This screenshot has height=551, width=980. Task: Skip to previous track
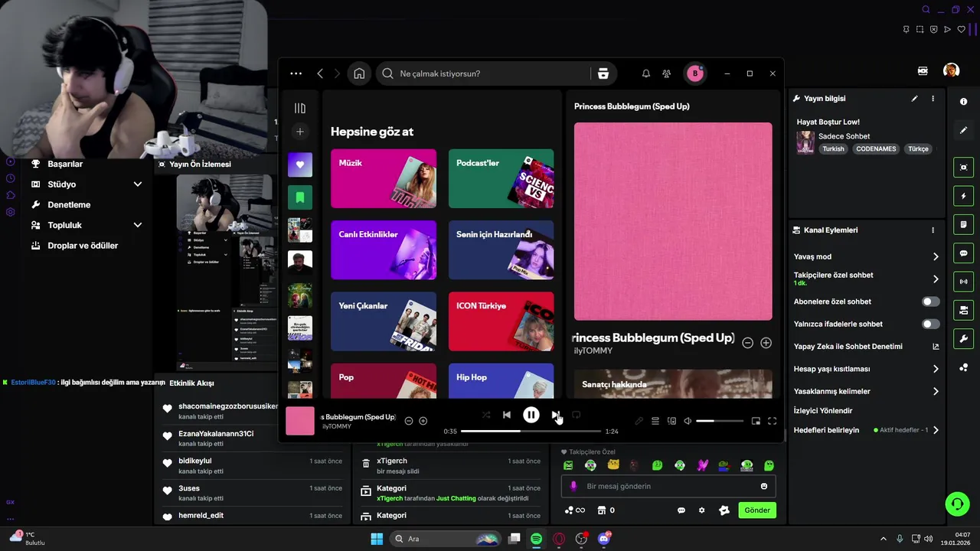coord(507,415)
